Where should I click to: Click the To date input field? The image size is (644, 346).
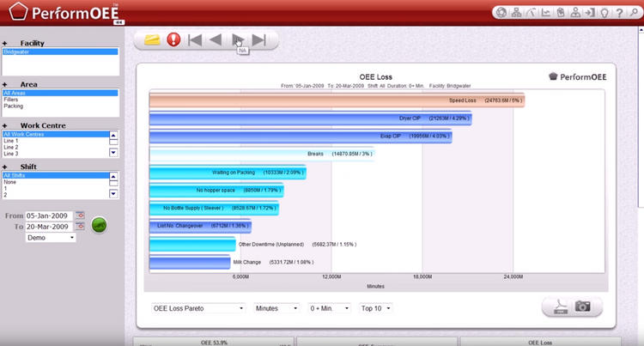tap(49, 227)
